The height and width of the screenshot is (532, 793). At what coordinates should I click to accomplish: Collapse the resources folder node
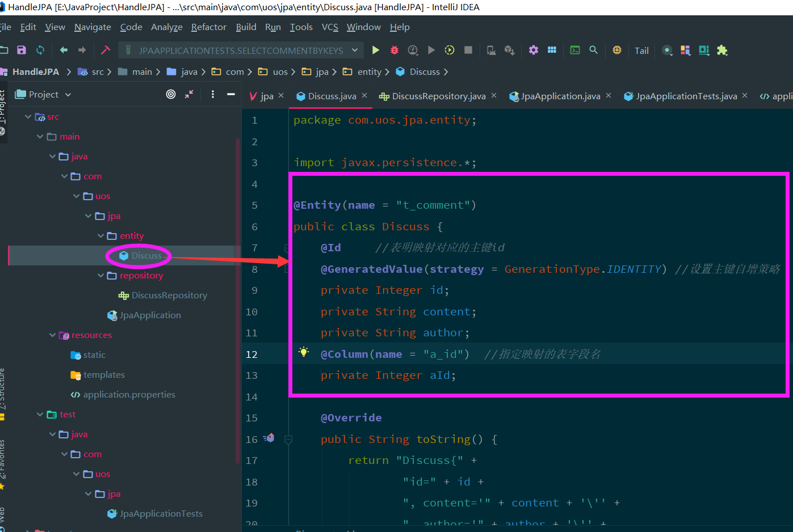coord(53,335)
